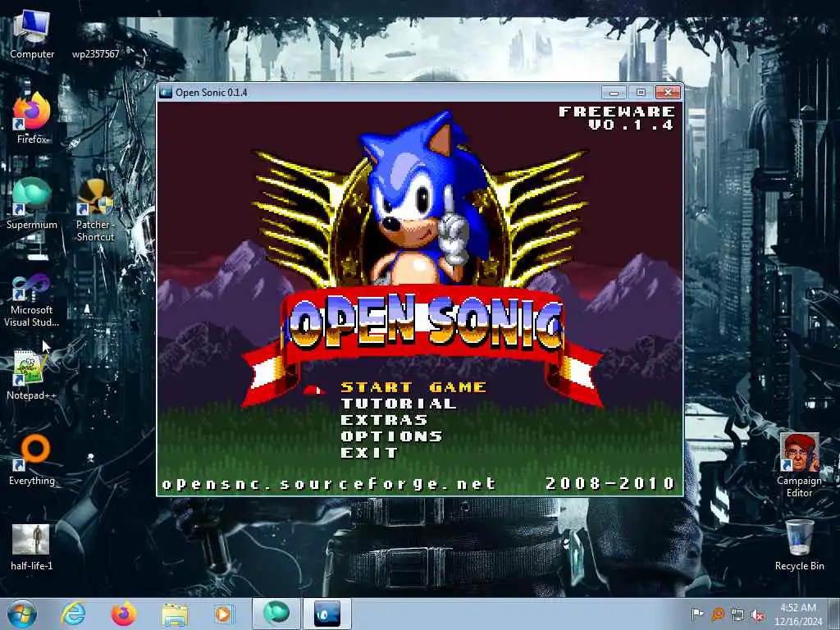
Task: Click the Everything search tray icon
Action: (x=717, y=614)
